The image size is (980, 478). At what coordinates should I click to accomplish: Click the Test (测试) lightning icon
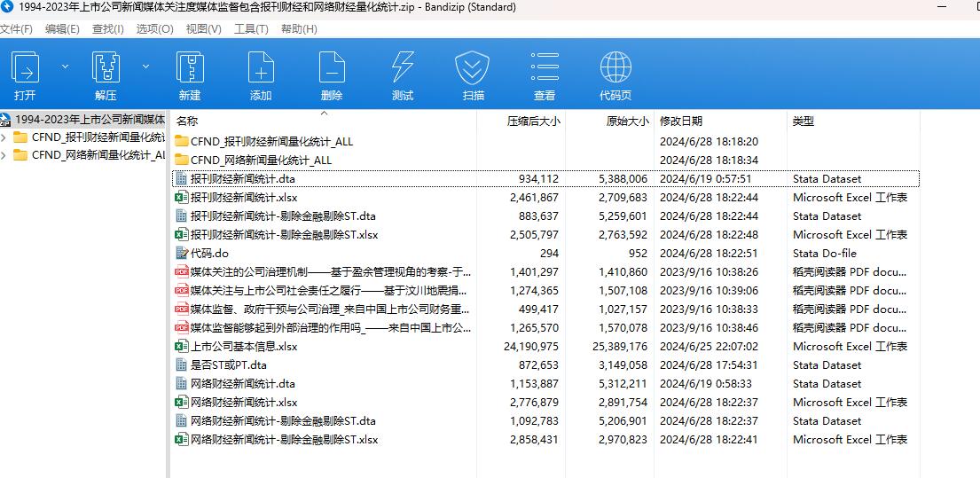[x=403, y=67]
